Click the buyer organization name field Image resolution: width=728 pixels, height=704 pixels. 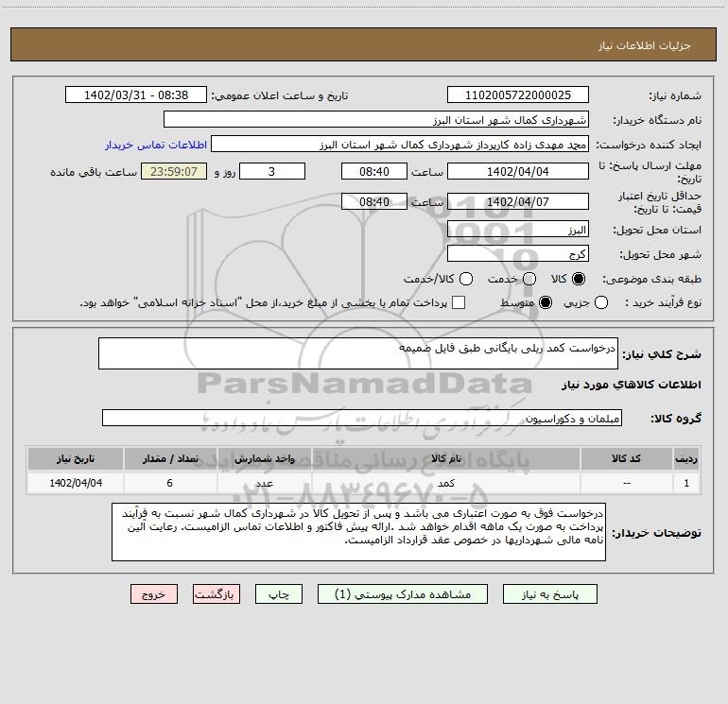click(376, 119)
